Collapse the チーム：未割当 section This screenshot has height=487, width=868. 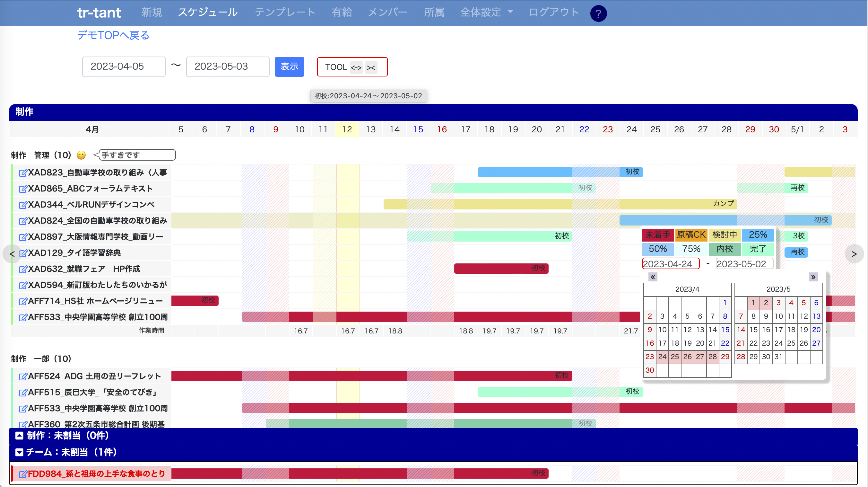point(19,452)
